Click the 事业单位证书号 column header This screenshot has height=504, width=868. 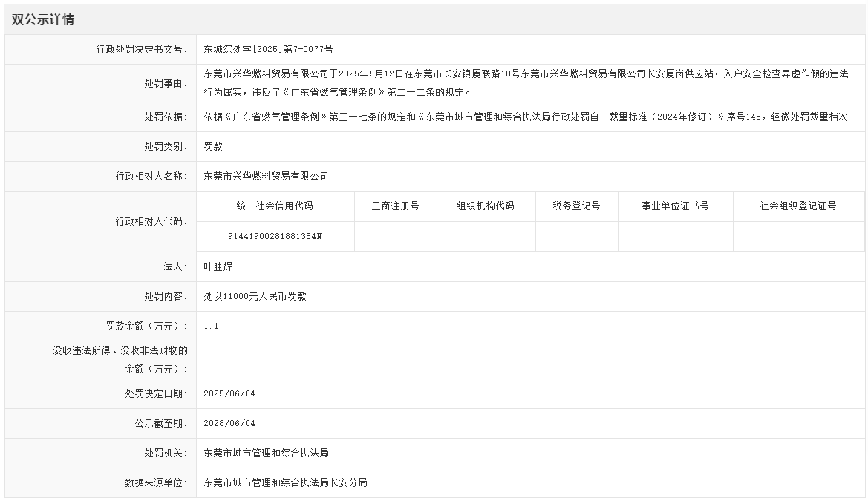tap(676, 206)
